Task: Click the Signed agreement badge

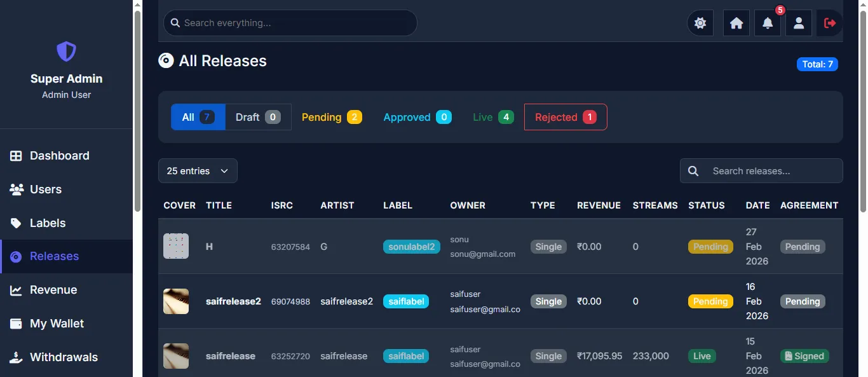Action: click(804, 356)
